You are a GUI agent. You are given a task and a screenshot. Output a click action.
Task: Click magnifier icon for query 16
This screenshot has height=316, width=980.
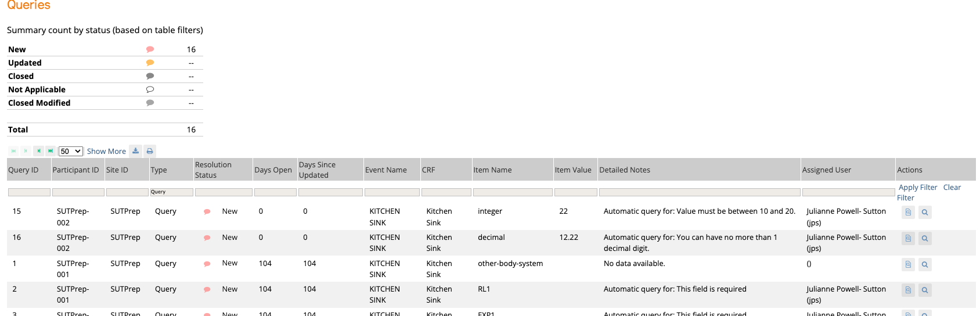point(925,238)
